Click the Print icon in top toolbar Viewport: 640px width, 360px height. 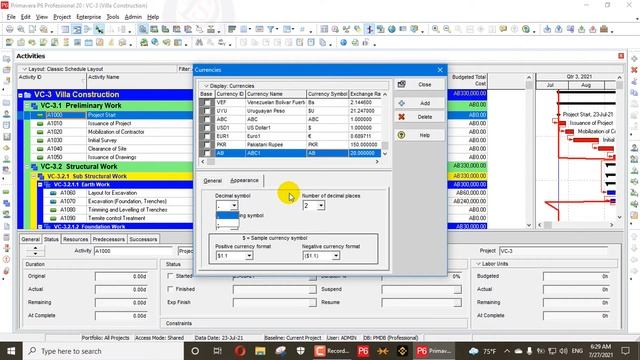click(x=9, y=29)
